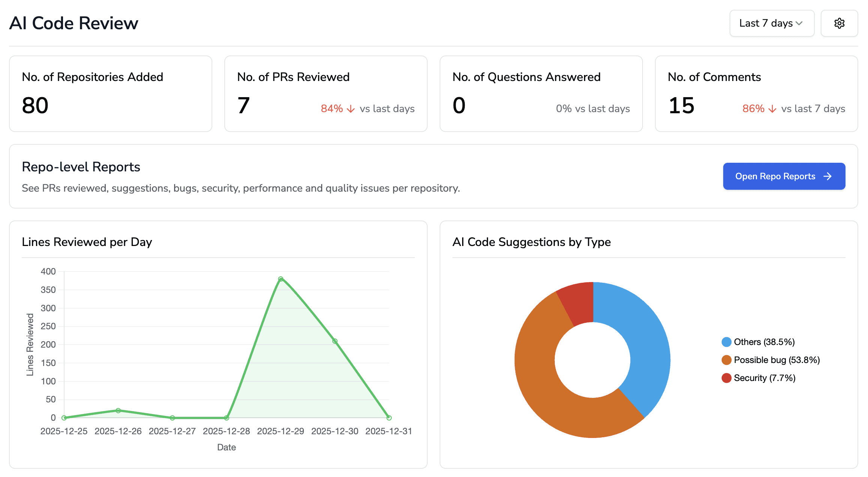Click arrow icon in Open Repo Reports
Image resolution: width=868 pixels, height=477 pixels.
827,176
